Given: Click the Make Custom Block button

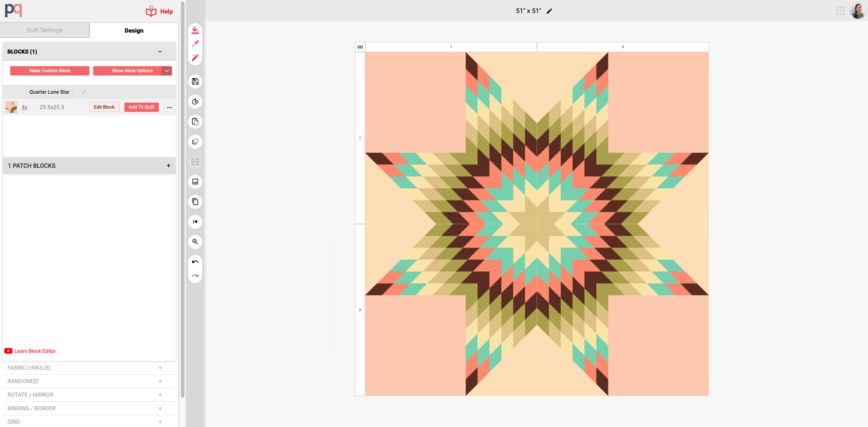Looking at the screenshot, I should (50, 71).
